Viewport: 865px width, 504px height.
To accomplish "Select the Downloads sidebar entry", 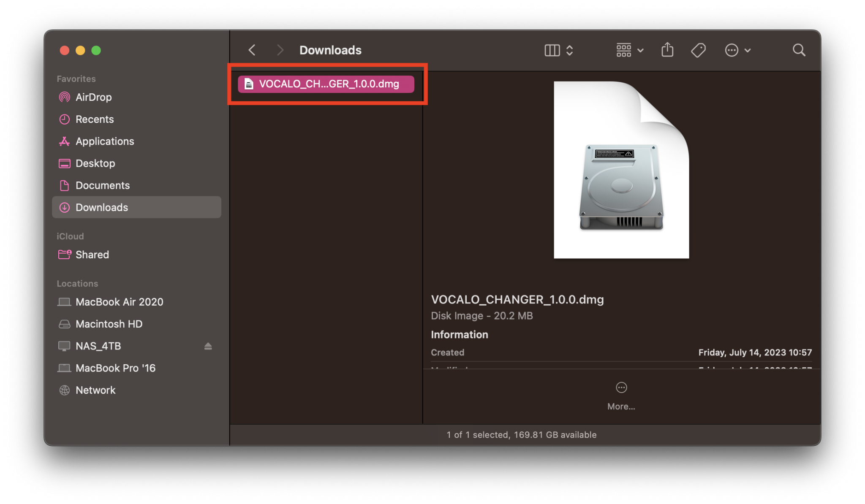I will 101,207.
